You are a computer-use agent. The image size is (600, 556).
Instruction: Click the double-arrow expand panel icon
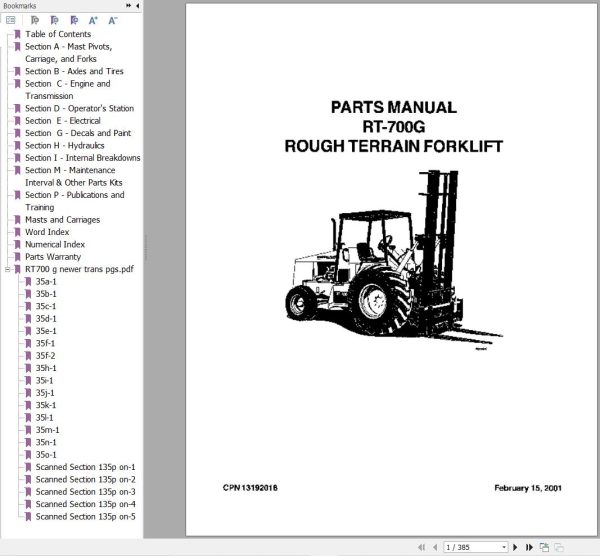[x=128, y=6]
